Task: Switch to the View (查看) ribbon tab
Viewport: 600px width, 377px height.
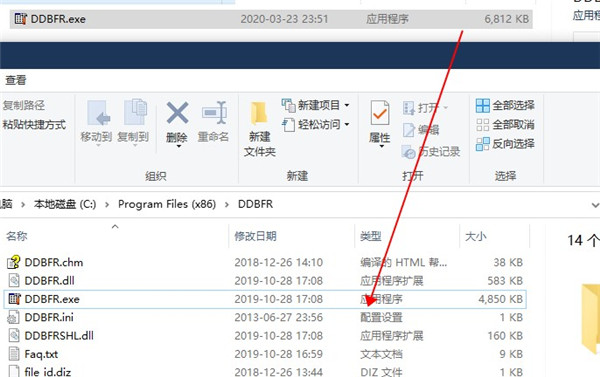Action: 16,80
